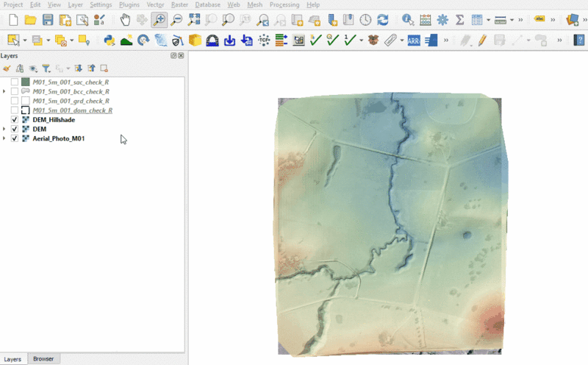Uncheck the DEM_Hillshade layer visibility
588x365 pixels.
click(x=15, y=120)
